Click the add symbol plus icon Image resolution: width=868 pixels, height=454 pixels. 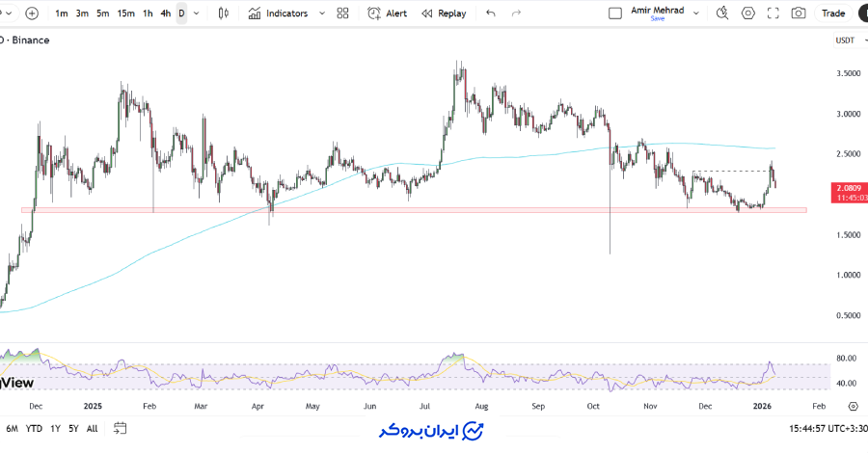tap(32, 13)
